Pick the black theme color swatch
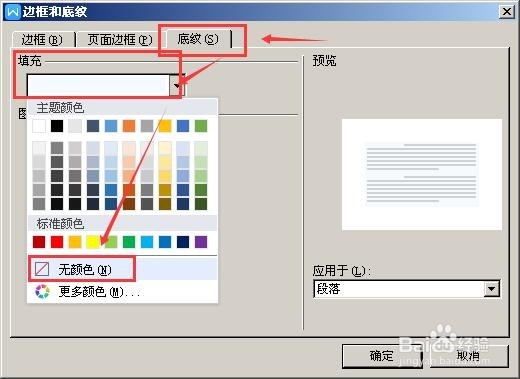The height and width of the screenshot is (379, 520). (57, 126)
